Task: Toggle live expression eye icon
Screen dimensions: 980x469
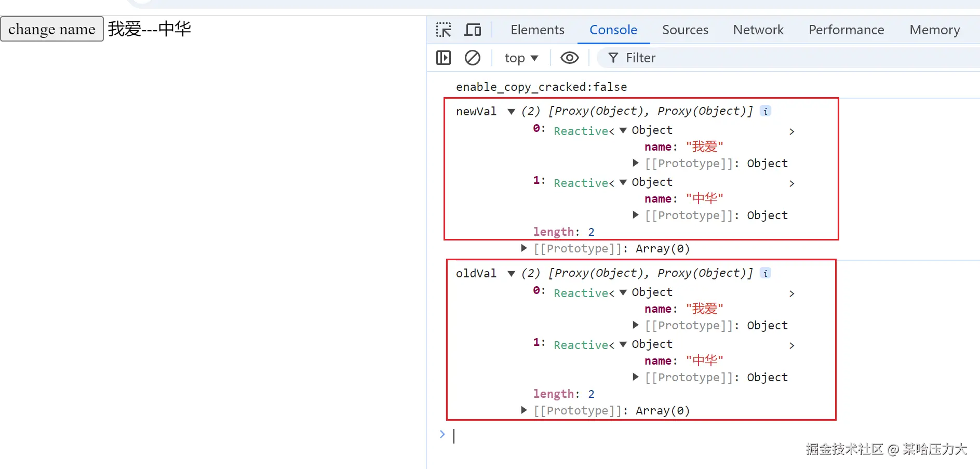Action: tap(570, 58)
